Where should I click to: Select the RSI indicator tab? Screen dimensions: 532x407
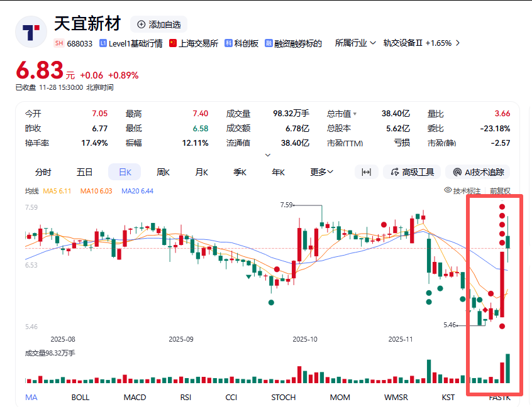pos(186,397)
